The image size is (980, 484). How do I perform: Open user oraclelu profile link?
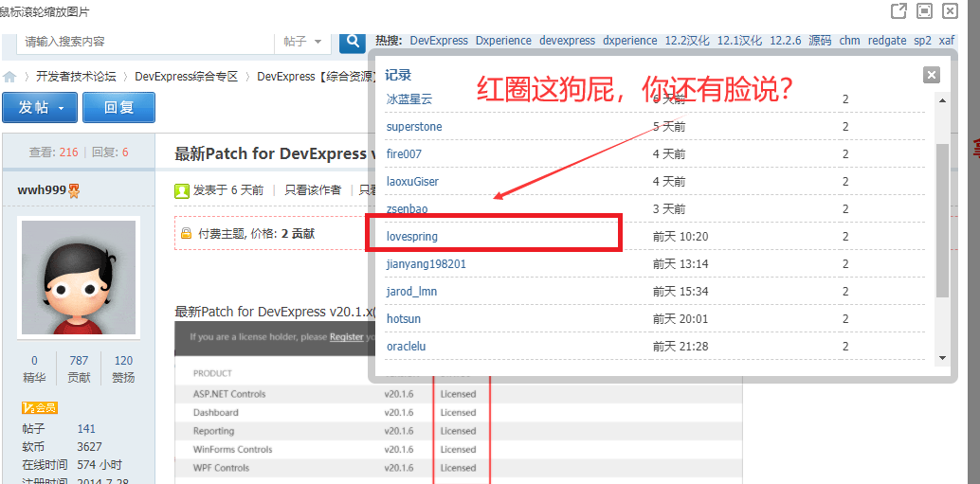407,346
